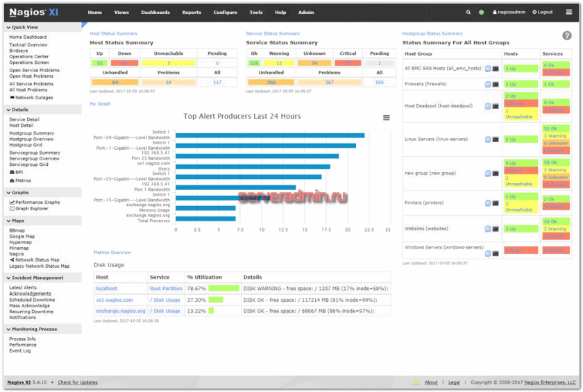The image size is (583, 392).
Task: Collapse the Maps sidebar section
Action: click(x=15, y=221)
